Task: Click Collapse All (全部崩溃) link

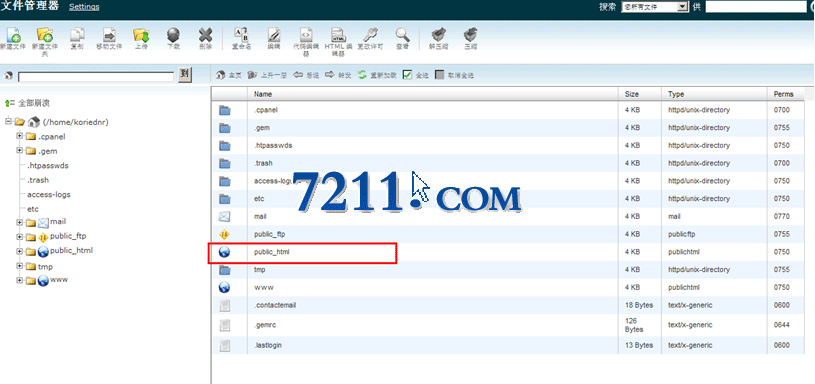Action: (x=34, y=103)
